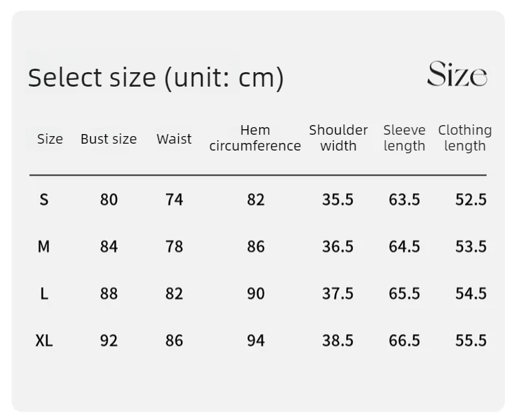Image resolution: width=516 pixels, height=420 pixels.
Task: Click bust size value 92 for XL
Action: (x=109, y=340)
